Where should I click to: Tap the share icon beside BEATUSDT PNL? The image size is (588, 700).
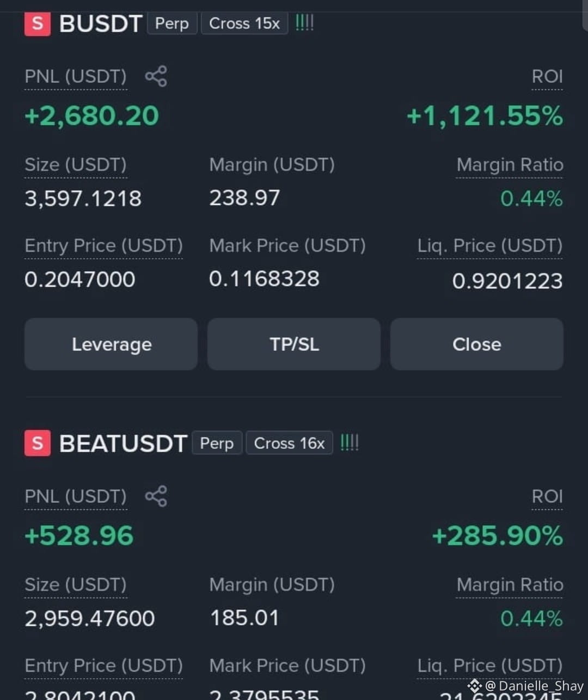pos(156,496)
